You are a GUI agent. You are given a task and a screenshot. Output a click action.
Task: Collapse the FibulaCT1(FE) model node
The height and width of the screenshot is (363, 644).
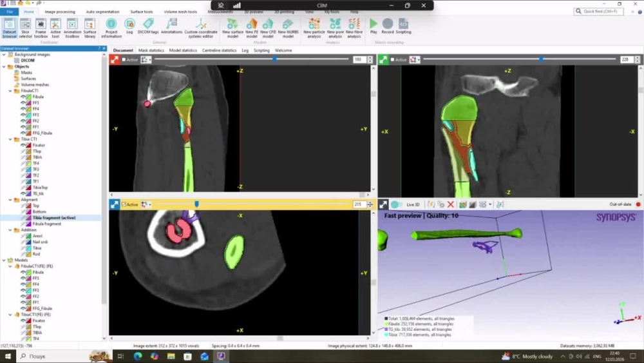click(x=11, y=266)
